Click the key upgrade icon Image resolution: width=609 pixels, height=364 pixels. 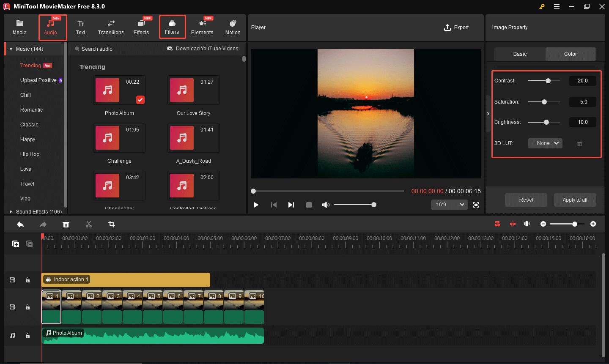coord(542,6)
